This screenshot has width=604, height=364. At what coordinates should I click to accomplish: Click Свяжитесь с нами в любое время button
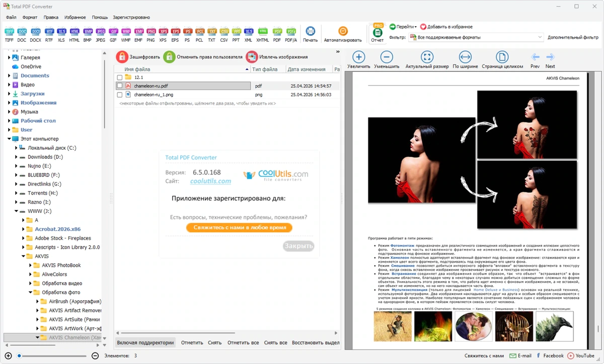coord(239,227)
